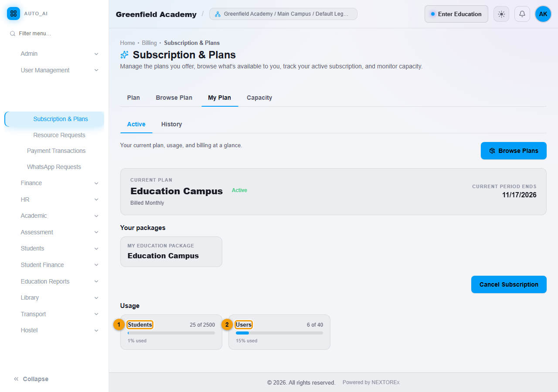The image size is (558, 392).
Task: Open the Greenfield Academy campus selector
Action: tap(283, 14)
